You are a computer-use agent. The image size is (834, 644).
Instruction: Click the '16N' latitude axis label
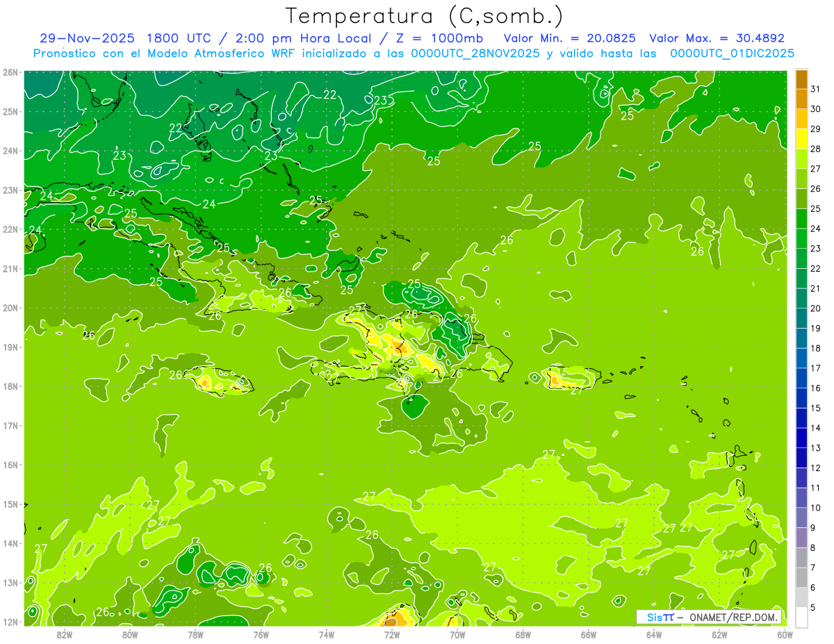point(10,465)
